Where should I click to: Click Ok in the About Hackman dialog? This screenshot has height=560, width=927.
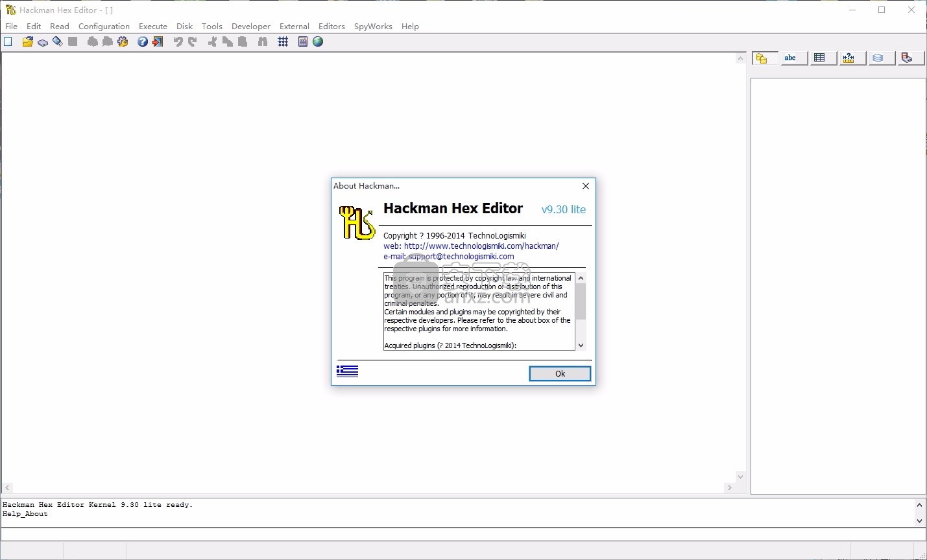(x=560, y=373)
